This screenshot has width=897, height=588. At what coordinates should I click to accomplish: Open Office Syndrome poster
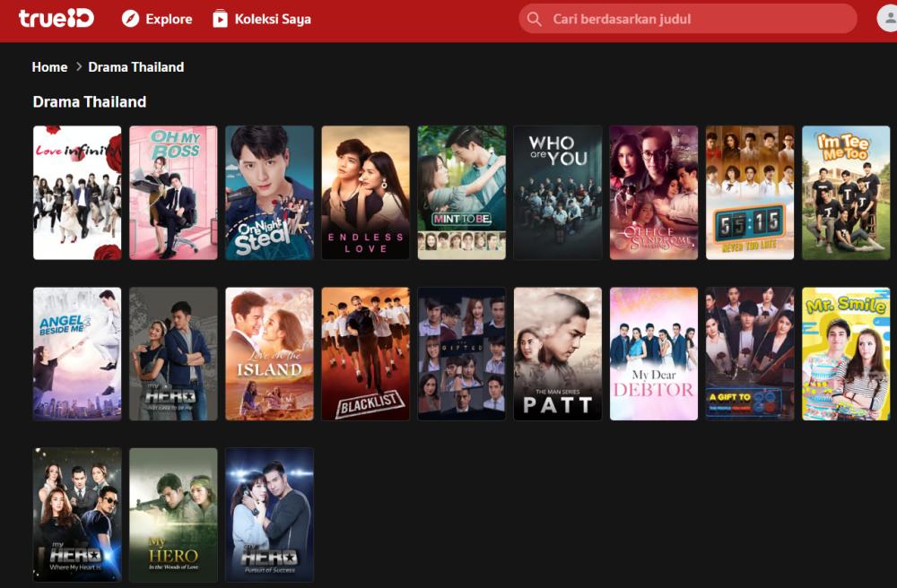(654, 193)
